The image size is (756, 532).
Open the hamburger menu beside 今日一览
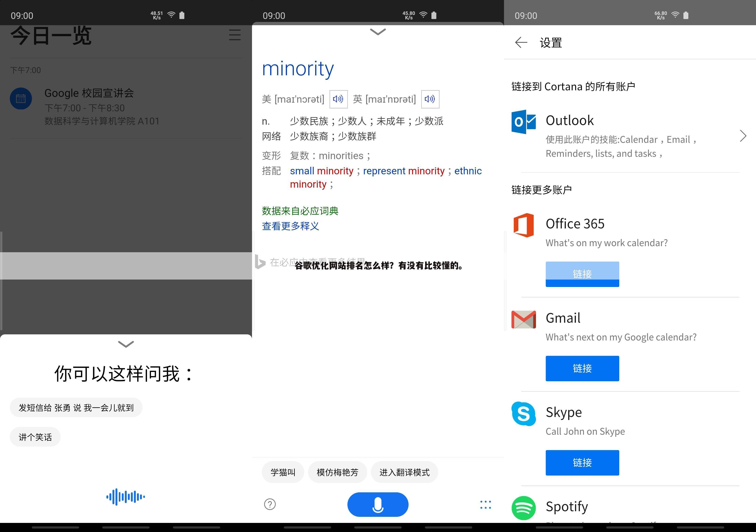[x=235, y=35]
